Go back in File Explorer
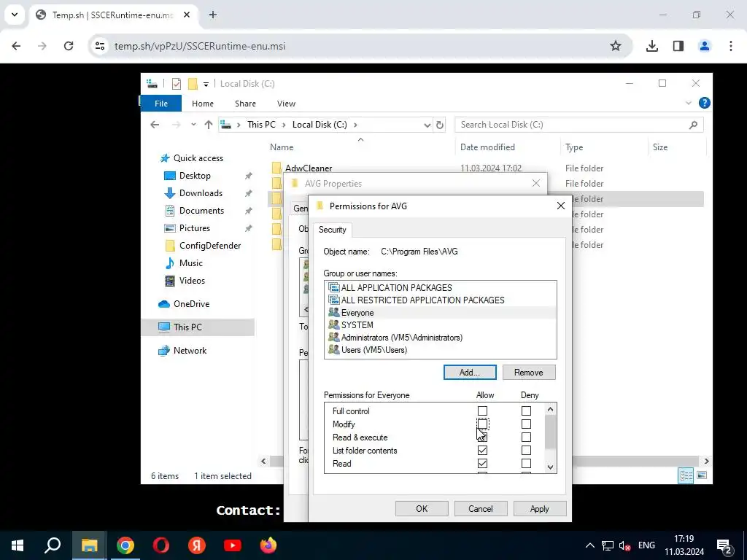 [155, 125]
